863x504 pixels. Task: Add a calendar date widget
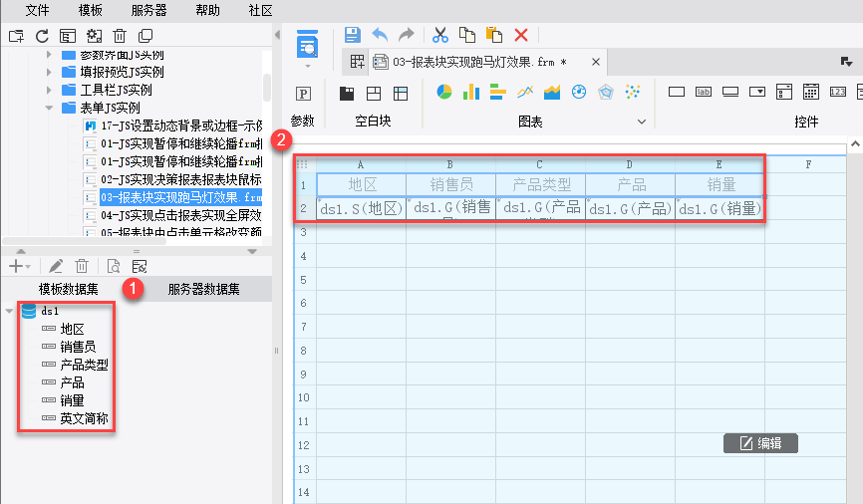(x=811, y=92)
